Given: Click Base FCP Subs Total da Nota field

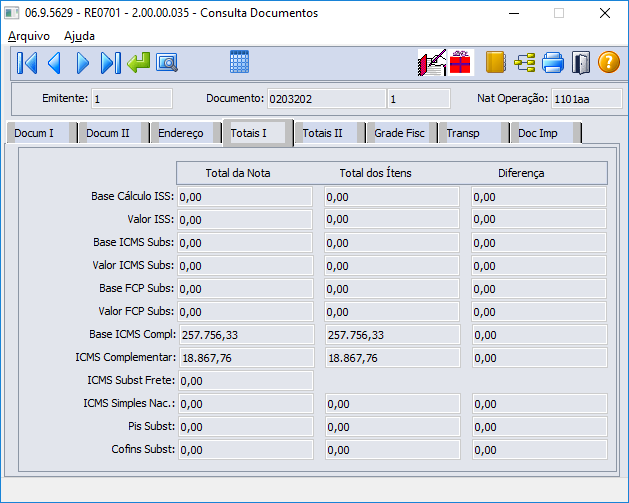Looking at the screenshot, I should [245, 289].
